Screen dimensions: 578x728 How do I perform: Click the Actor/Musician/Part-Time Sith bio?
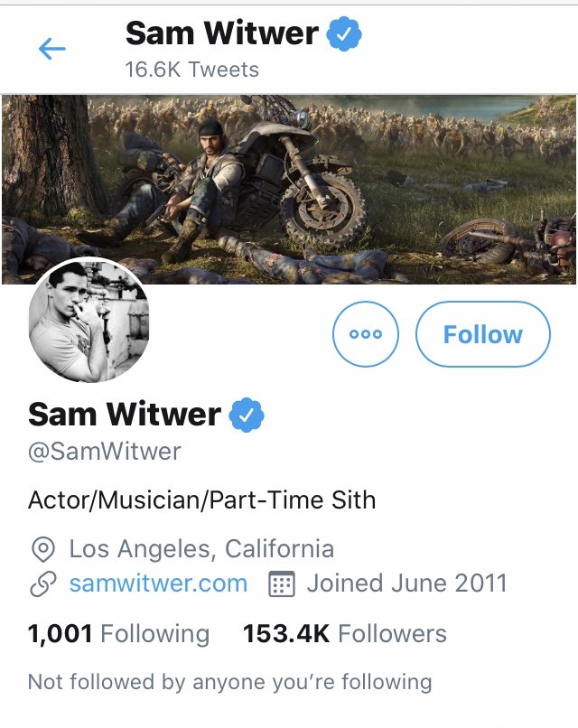tap(201, 499)
